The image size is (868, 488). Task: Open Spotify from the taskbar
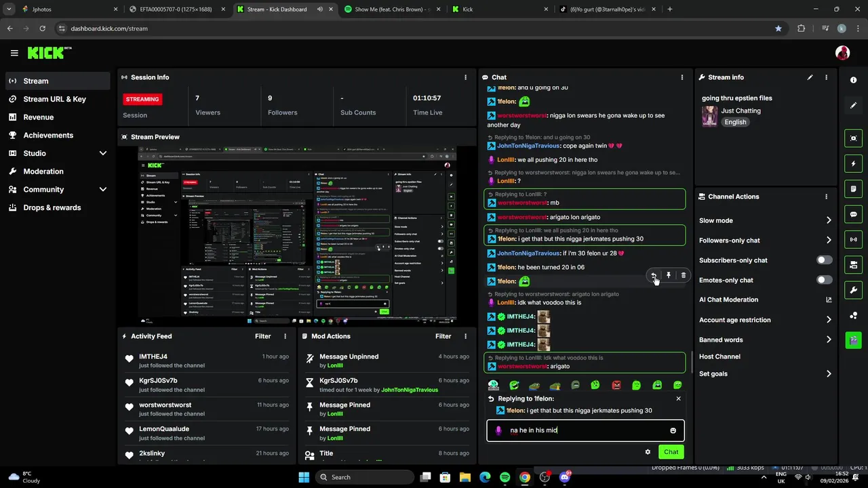point(505,477)
